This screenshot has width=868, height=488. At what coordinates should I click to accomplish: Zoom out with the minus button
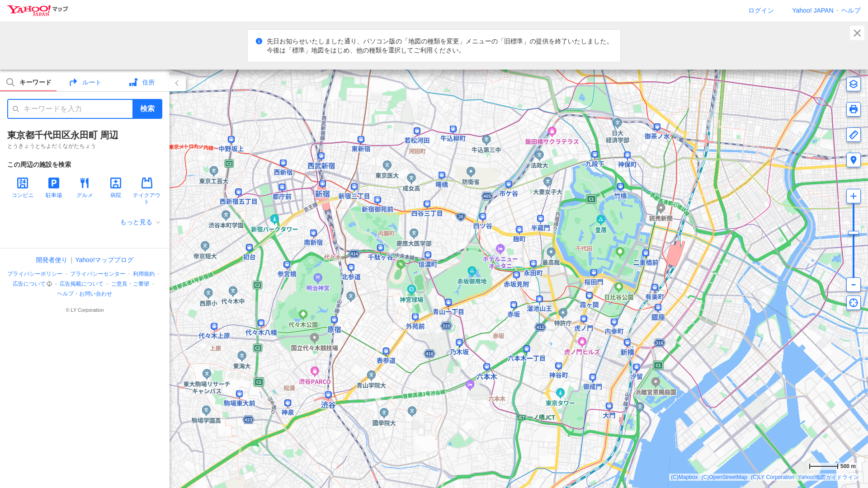click(853, 285)
